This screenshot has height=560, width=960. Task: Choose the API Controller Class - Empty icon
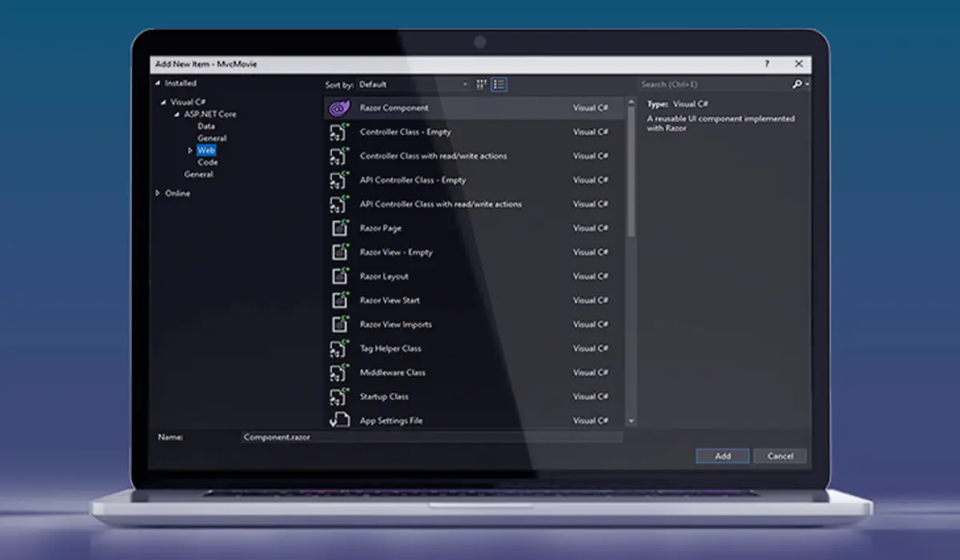(339, 180)
